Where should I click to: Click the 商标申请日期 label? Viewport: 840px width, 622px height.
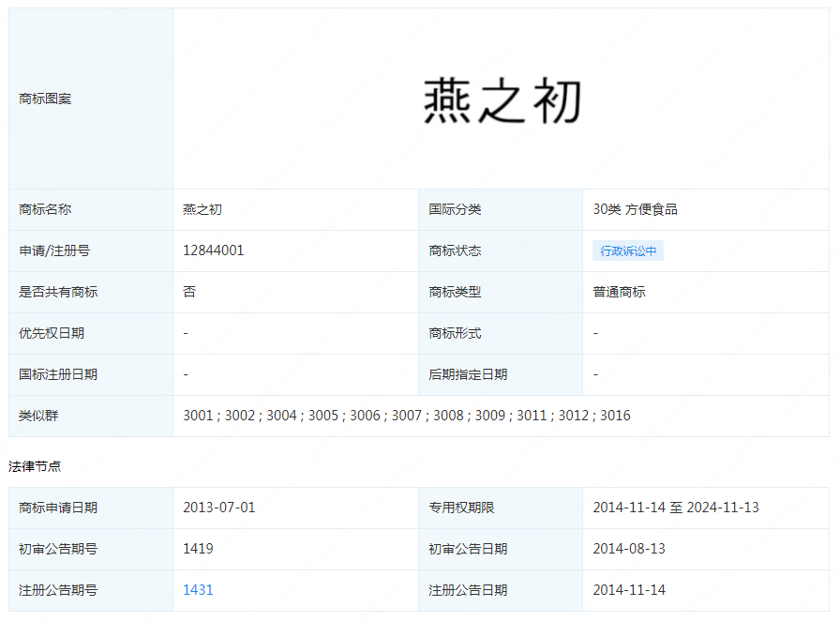pos(58,508)
